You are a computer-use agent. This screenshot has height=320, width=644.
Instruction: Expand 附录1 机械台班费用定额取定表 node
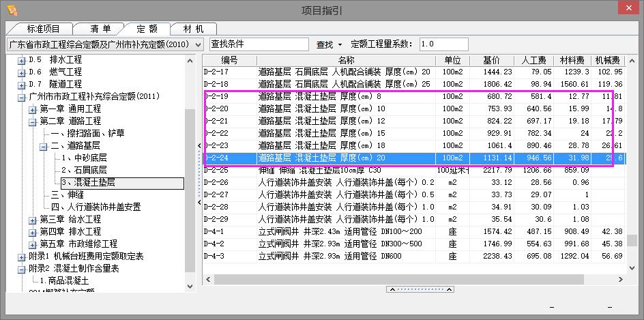tap(21, 257)
